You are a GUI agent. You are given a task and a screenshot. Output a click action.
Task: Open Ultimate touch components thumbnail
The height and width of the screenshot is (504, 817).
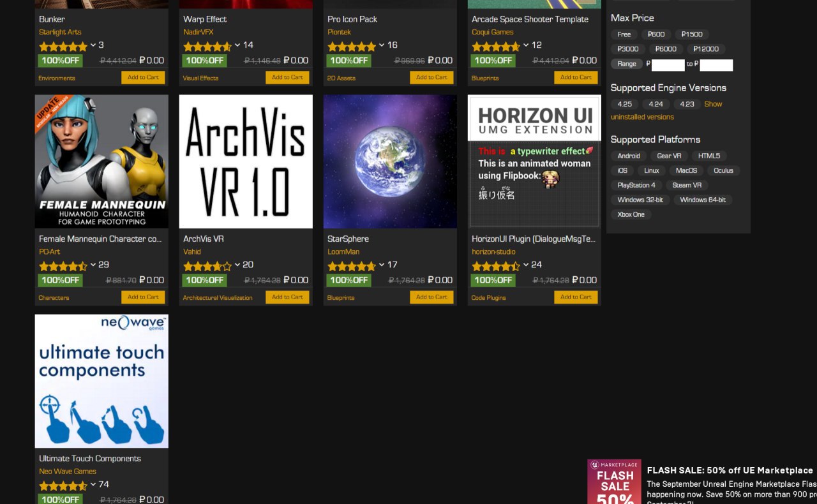coord(101,381)
